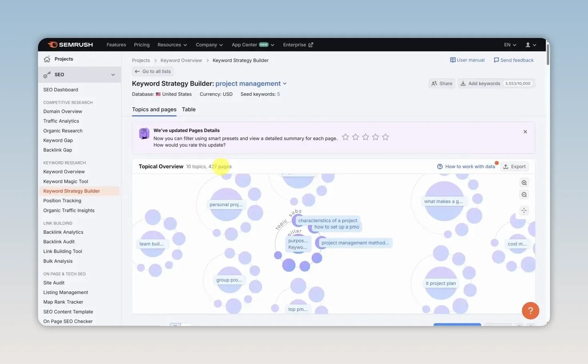Switch to the Table tab
The image size is (588, 364).
(x=189, y=109)
